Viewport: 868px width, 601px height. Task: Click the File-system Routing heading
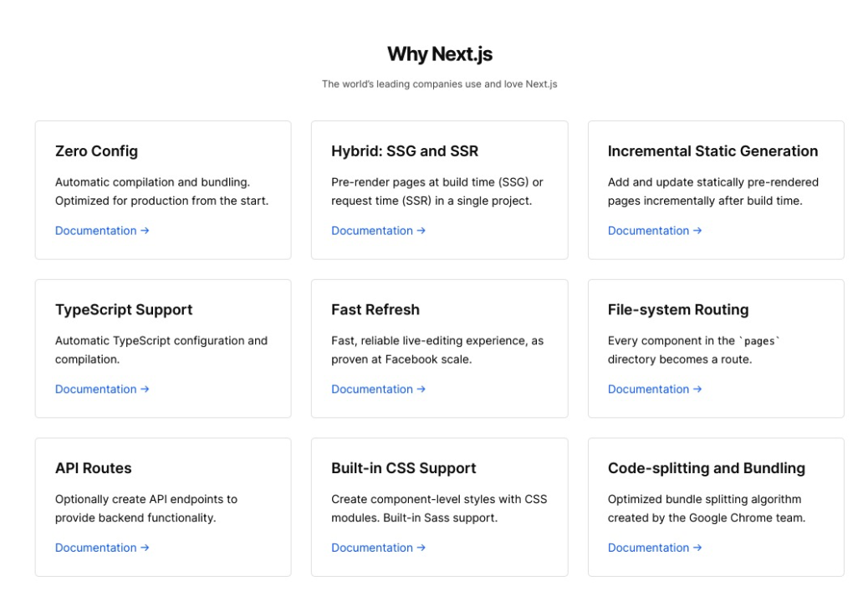(678, 309)
